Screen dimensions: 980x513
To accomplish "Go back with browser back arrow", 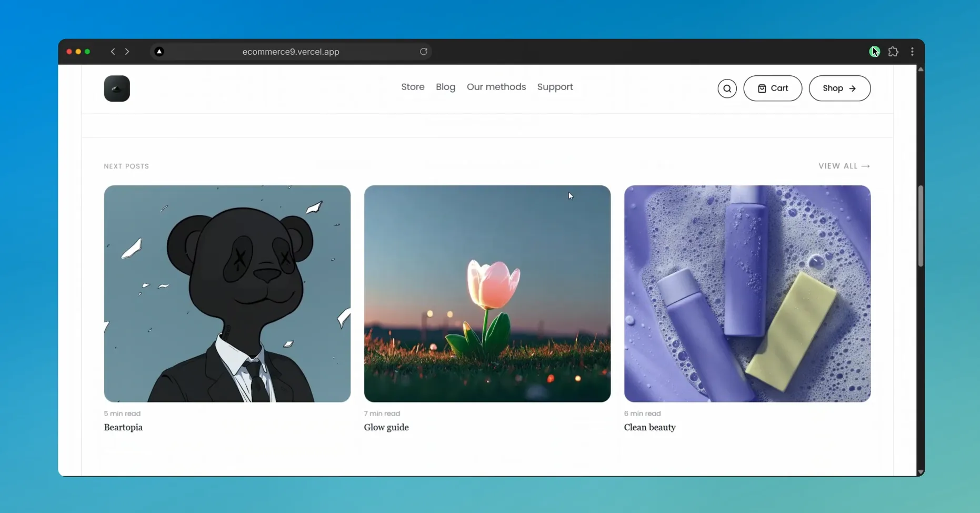I will click(x=113, y=52).
